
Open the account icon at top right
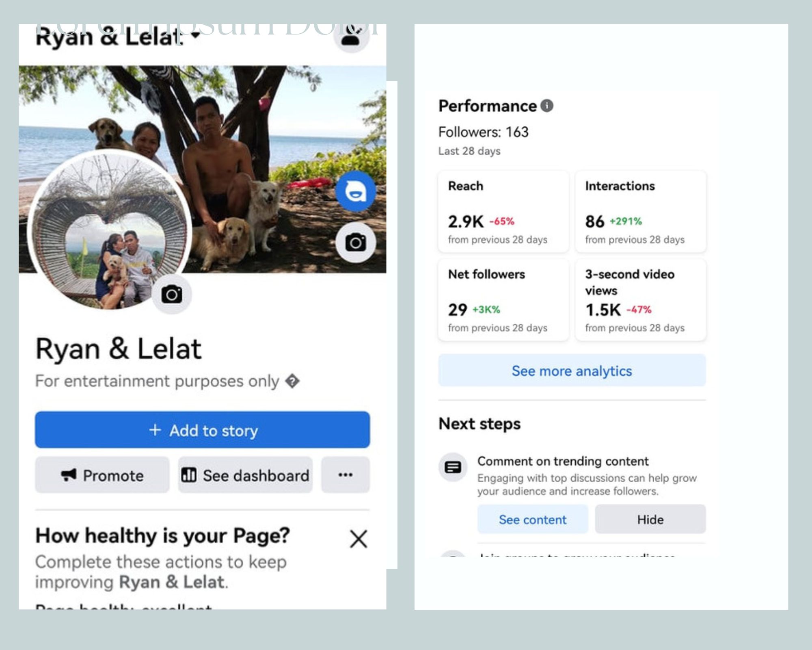point(351,37)
